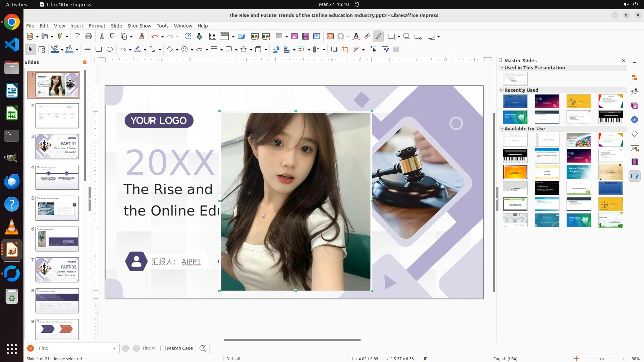Select the Crop Image tool

[345, 50]
